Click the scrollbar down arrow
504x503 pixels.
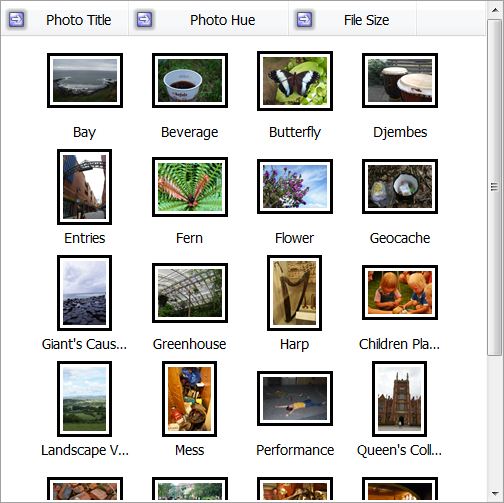pyautogui.click(x=495, y=493)
